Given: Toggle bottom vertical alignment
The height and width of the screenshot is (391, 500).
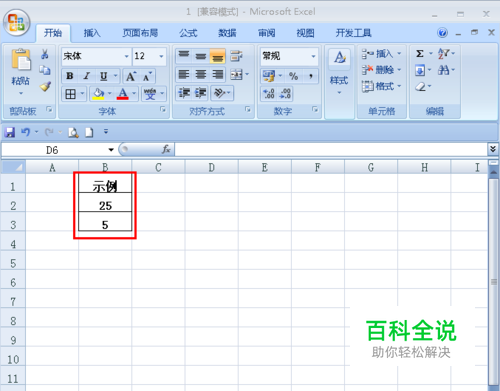Looking at the screenshot, I should tap(218, 56).
